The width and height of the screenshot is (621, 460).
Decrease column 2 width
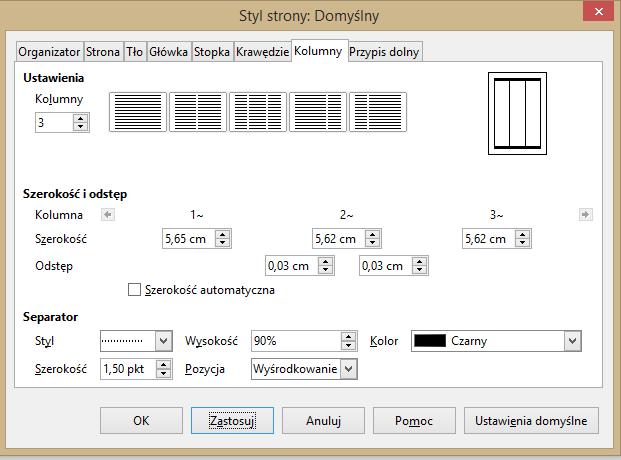click(372, 243)
